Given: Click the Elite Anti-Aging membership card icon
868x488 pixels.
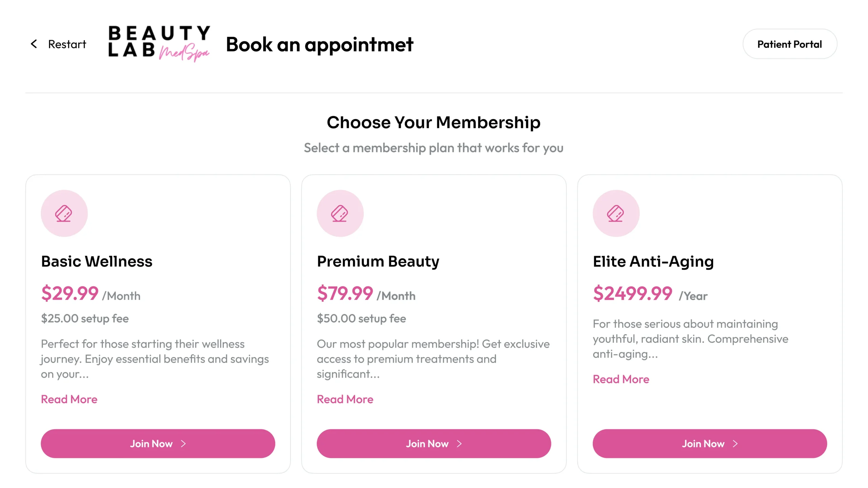Looking at the screenshot, I should (x=616, y=213).
